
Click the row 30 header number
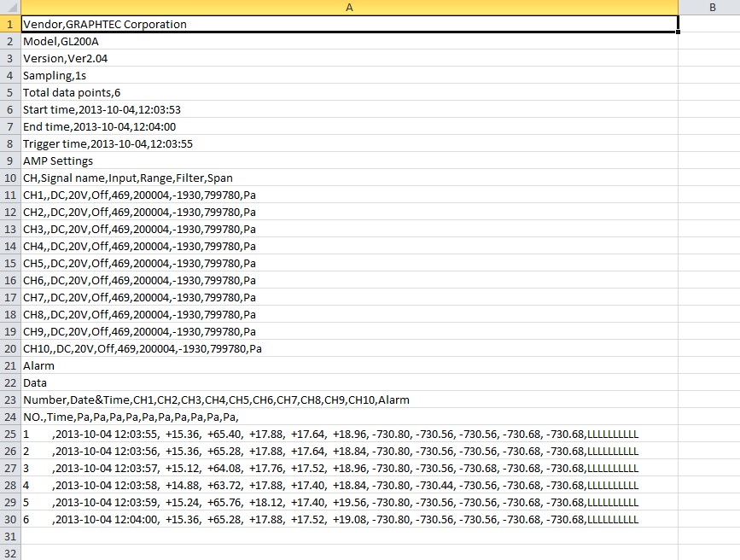(x=9, y=519)
